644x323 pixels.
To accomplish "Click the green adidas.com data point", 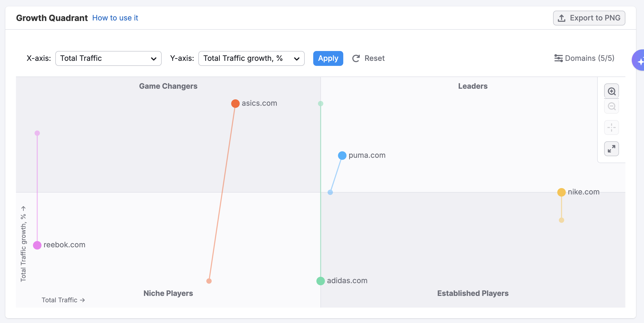I will coord(321,281).
